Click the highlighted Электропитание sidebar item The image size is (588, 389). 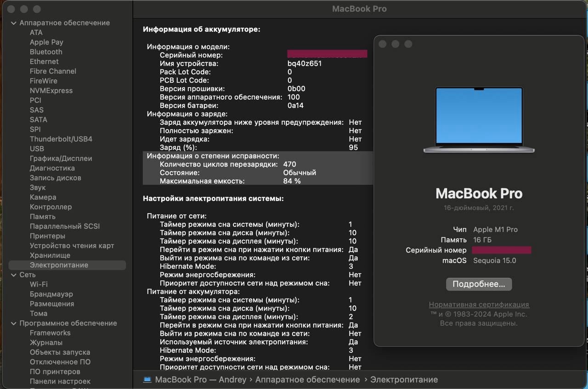pyautogui.click(x=67, y=265)
